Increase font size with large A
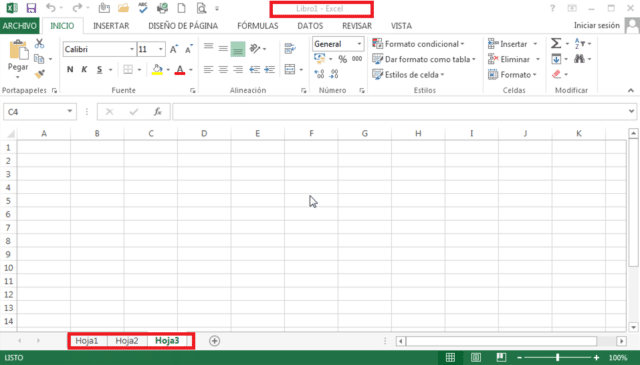The width and height of the screenshot is (640, 365). coord(174,49)
